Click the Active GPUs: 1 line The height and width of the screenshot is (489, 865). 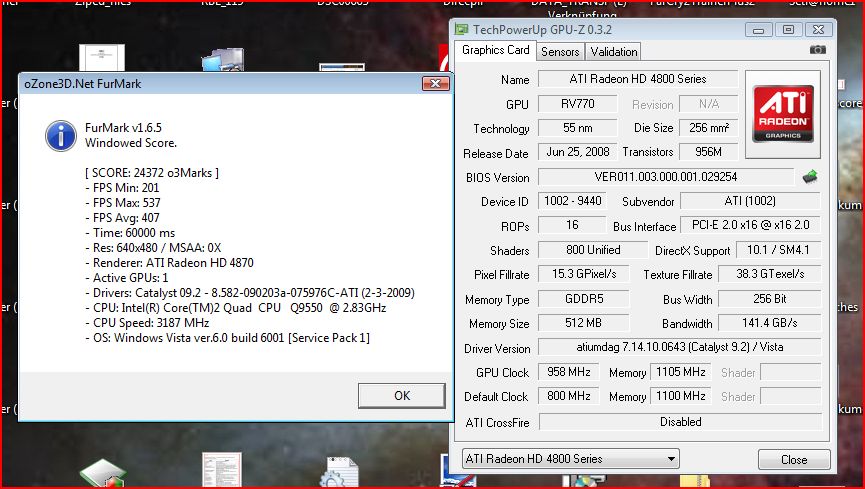coord(127,278)
